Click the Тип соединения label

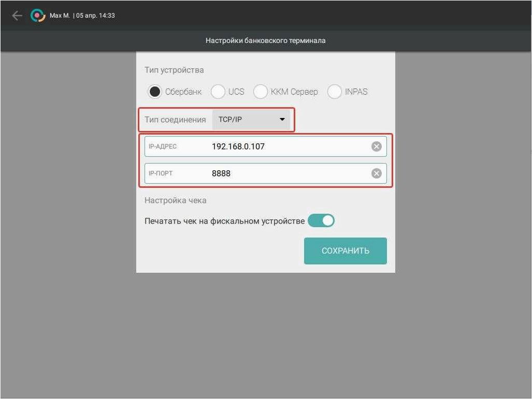coord(175,120)
